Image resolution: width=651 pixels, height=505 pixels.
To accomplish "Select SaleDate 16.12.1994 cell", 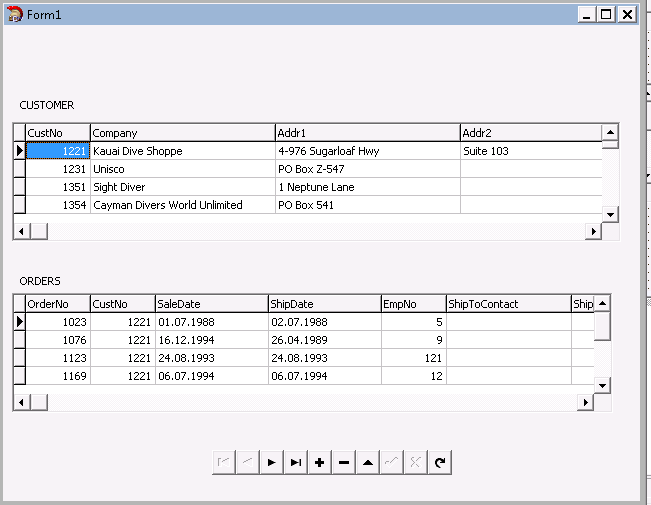I will (x=212, y=340).
